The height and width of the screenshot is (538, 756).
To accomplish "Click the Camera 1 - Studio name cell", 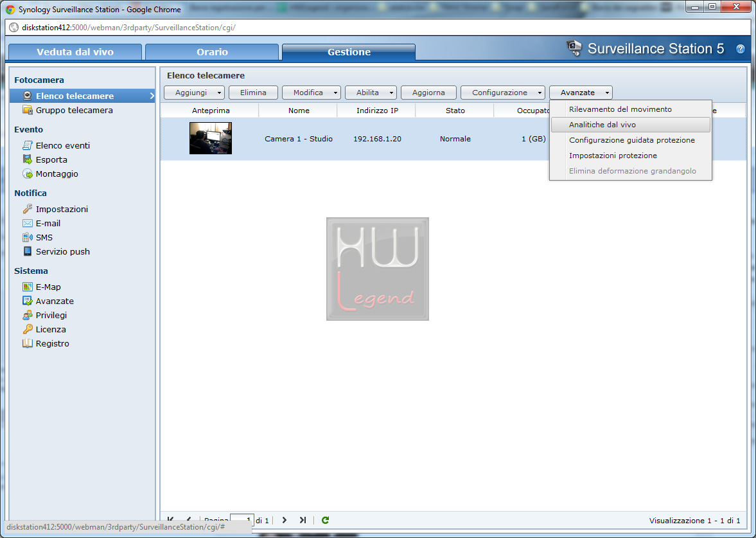I will coord(299,138).
